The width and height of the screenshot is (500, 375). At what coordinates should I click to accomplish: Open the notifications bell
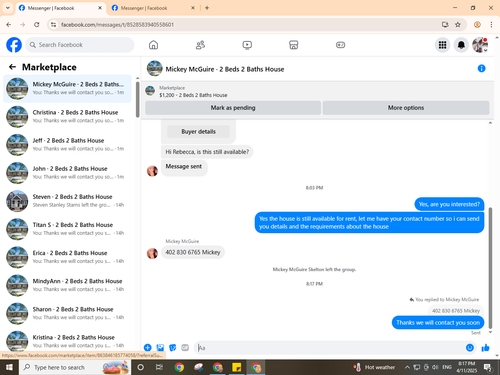coord(461,45)
